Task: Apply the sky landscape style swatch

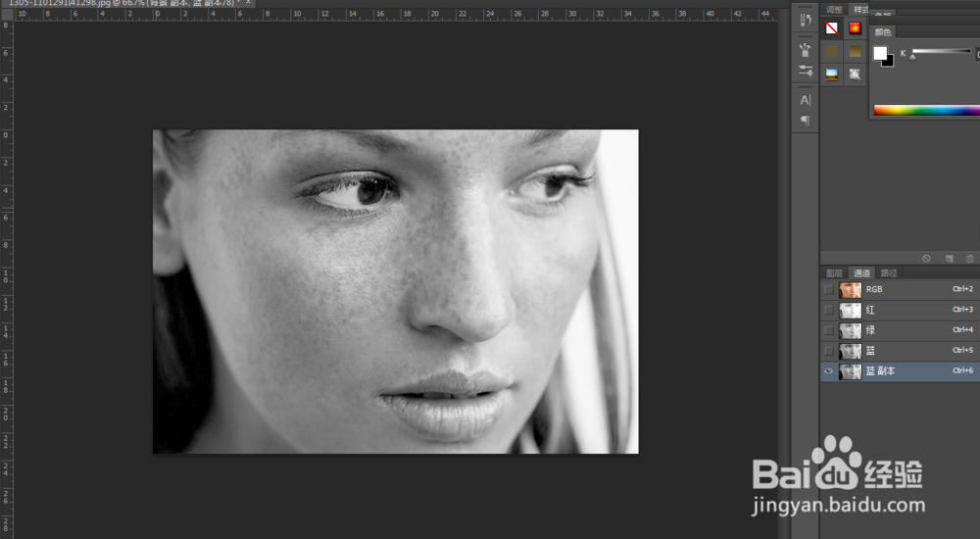Action: coord(832,74)
